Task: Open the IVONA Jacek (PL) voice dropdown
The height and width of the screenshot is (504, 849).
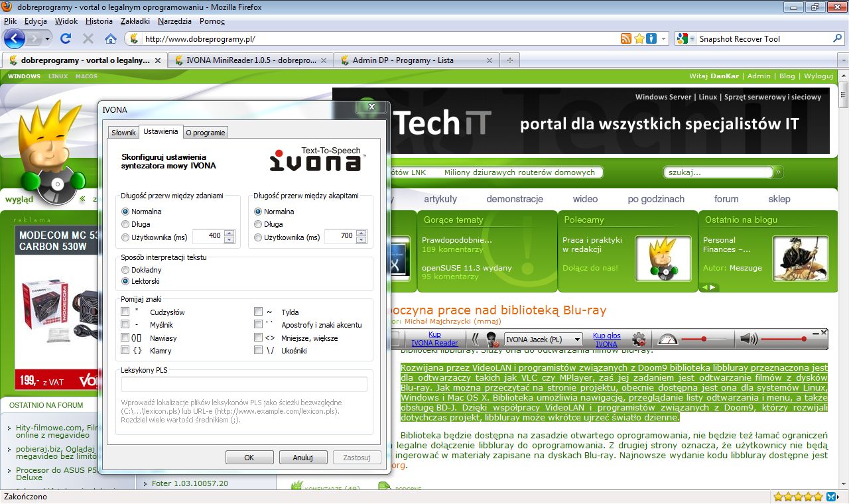Action: pyautogui.click(x=543, y=340)
